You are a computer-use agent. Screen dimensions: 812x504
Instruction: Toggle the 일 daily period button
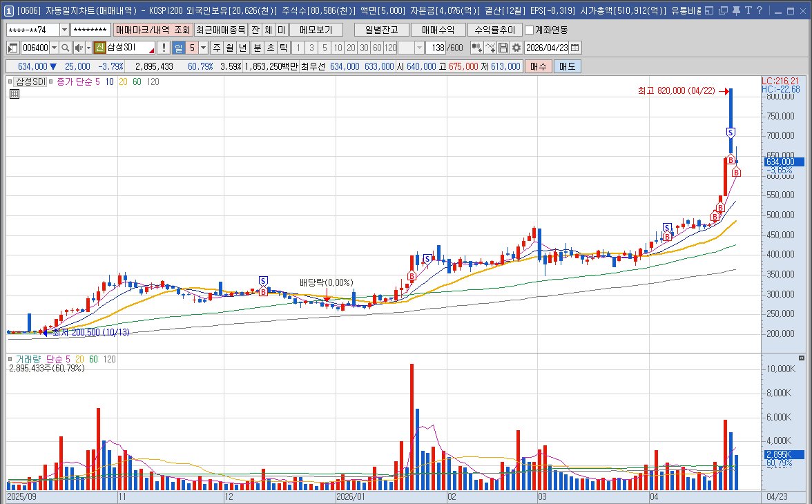(x=178, y=48)
